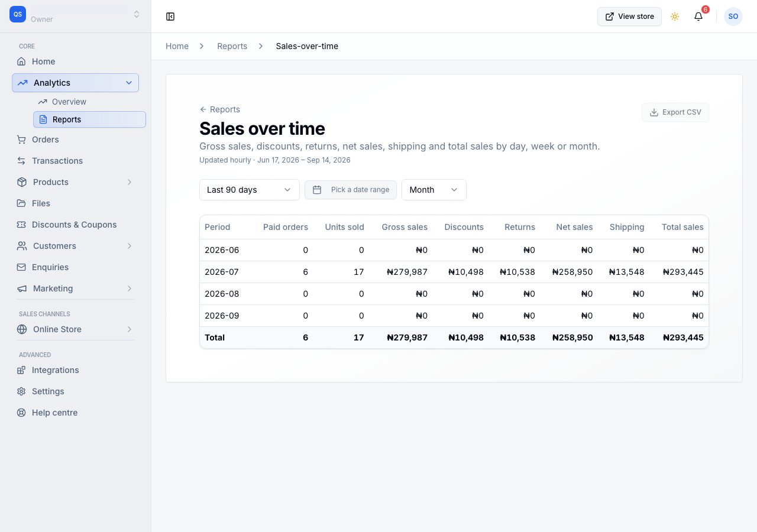
Task: Click the Integrations blocks icon
Action: click(x=21, y=370)
